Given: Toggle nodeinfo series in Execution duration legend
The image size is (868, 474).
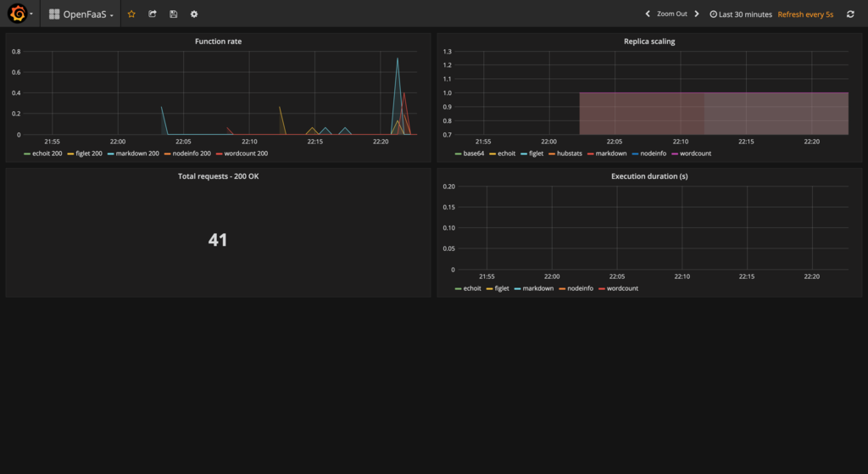Looking at the screenshot, I should (x=576, y=288).
